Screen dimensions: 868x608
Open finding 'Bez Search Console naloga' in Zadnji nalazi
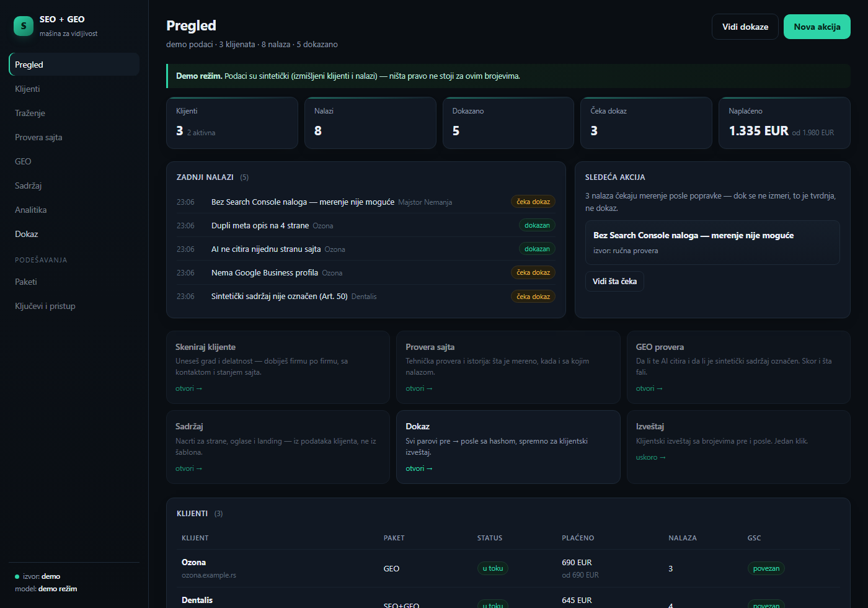coord(366,202)
